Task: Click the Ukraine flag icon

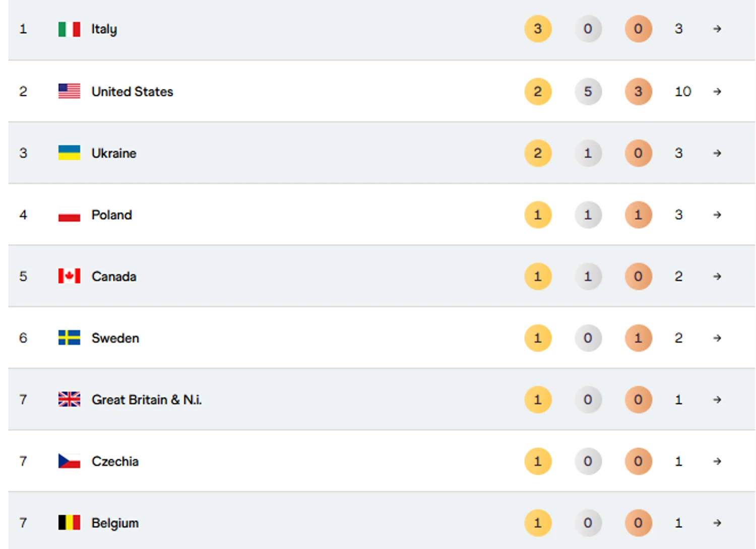Action: (x=69, y=153)
